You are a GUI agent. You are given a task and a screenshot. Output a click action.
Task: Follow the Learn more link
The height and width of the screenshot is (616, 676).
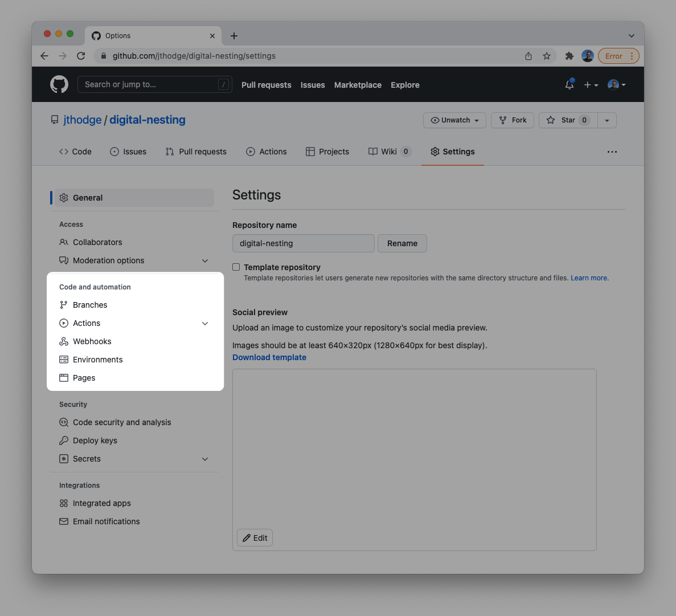588,278
